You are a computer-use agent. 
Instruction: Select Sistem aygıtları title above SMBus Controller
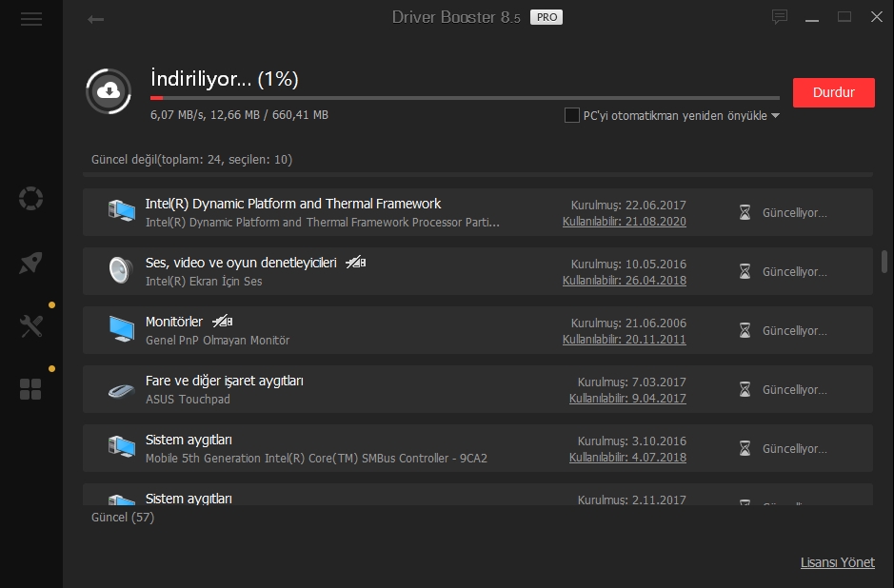click(x=189, y=440)
